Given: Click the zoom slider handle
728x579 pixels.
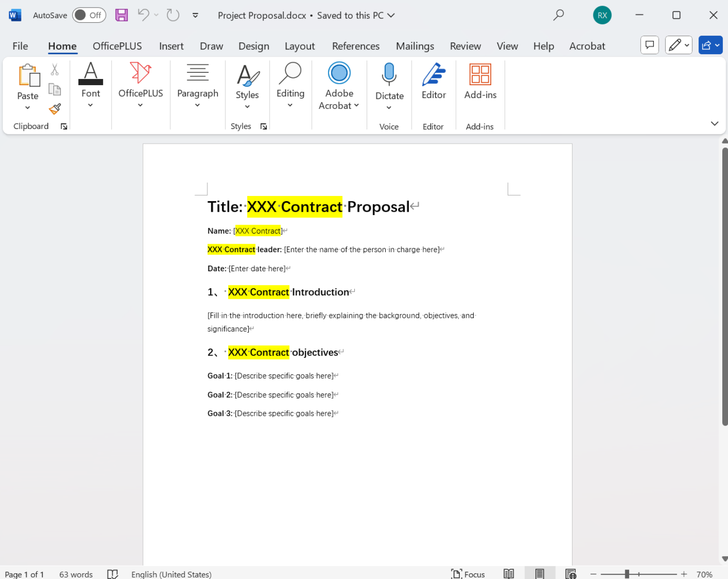Looking at the screenshot, I should pos(627,574).
